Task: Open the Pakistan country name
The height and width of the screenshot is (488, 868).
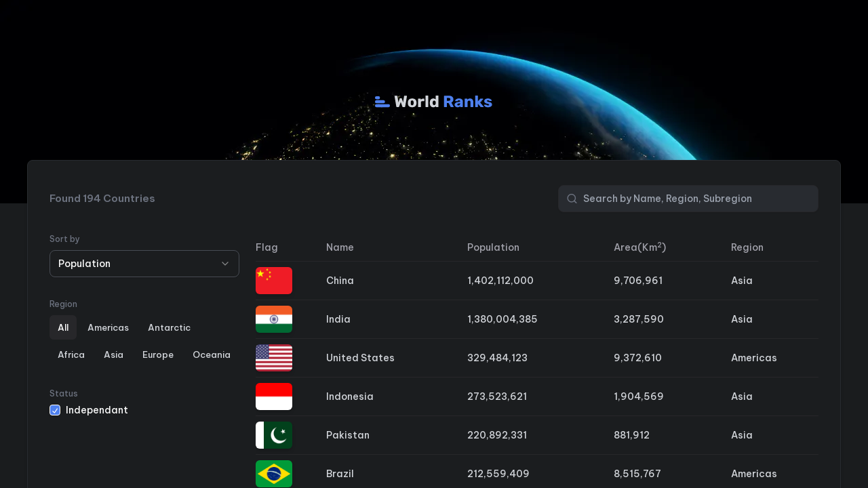Action: click(x=348, y=435)
